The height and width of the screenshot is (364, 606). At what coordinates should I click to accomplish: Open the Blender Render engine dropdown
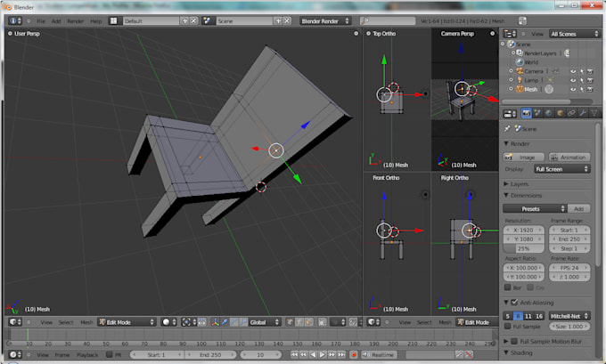click(x=325, y=20)
